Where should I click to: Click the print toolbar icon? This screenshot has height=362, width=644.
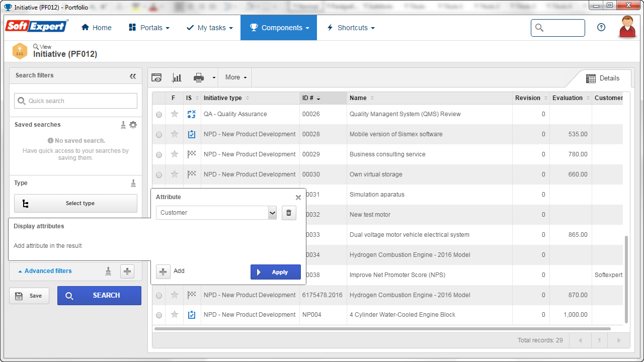tap(199, 77)
